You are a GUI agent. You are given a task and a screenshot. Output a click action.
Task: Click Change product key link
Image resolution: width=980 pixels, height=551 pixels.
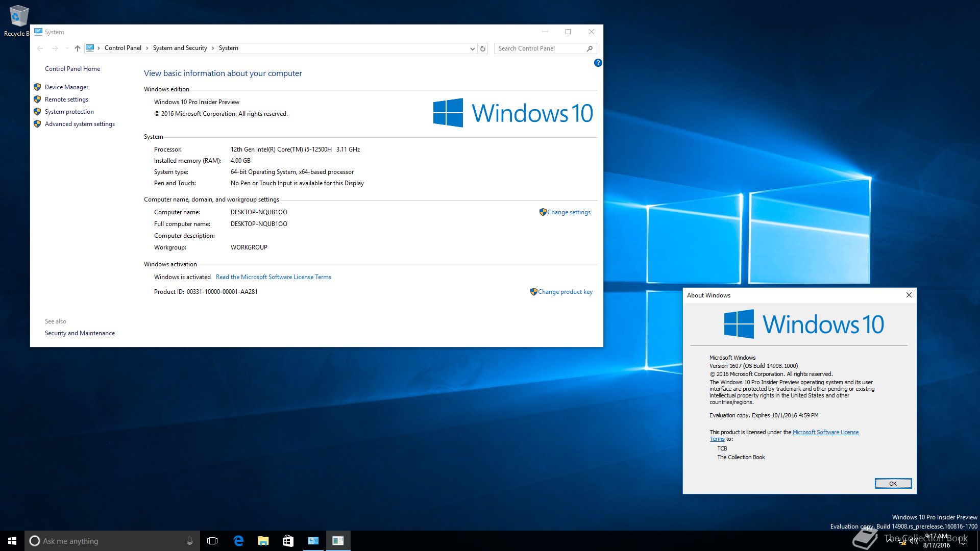tap(565, 292)
